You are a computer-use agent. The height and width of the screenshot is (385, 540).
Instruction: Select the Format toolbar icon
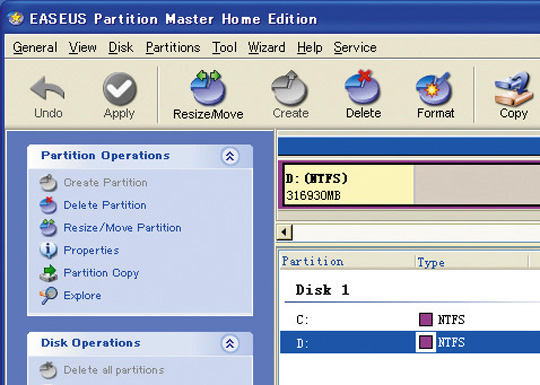(x=434, y=89)
